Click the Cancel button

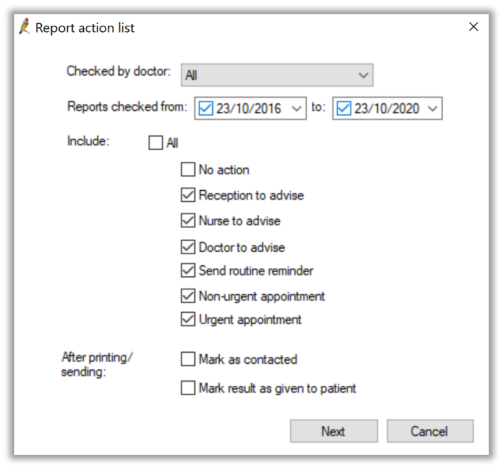430,431
